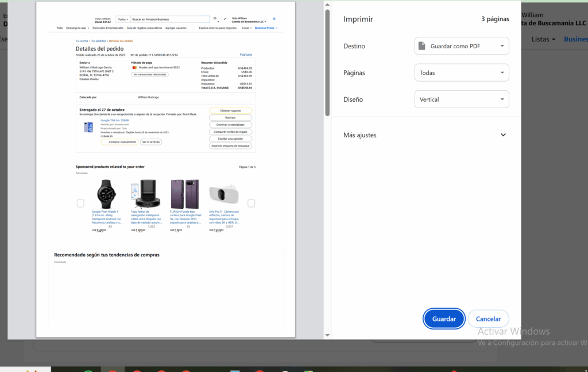This screenshot has height=372, width=588.
Task: Open the Destino 'Guardar como PDF' dropdown arrow
Action: click(x=502, y=46)
